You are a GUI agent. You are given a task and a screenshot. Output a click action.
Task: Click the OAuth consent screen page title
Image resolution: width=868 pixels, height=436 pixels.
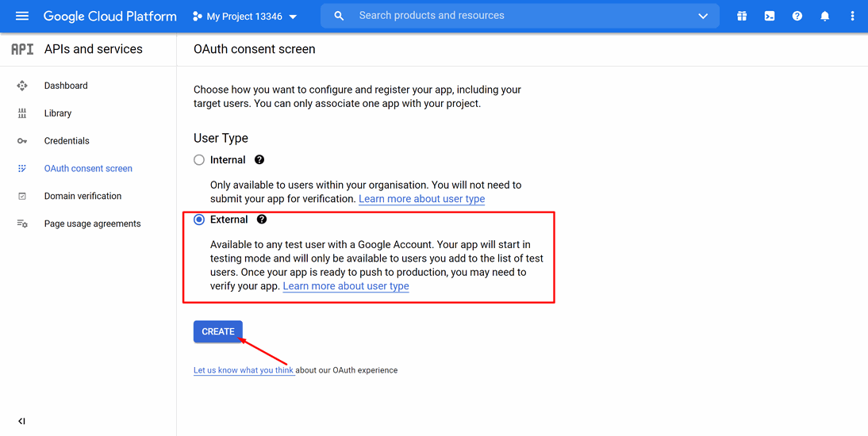[x=255, y=49]
